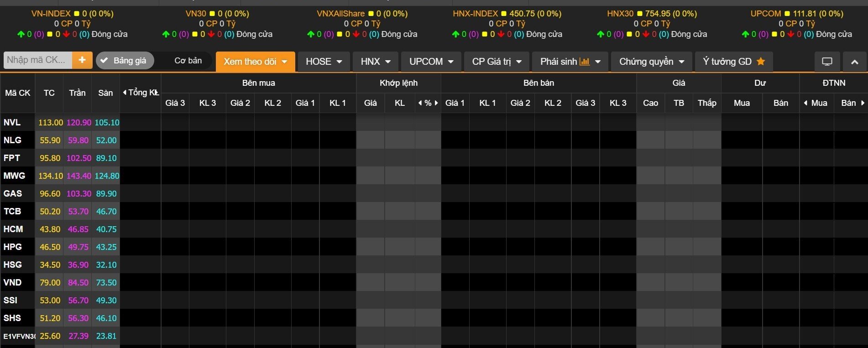This screenshot has height=348, width=868.
Task: Click NVL reference price 113.00
Action: pos(50,122)
